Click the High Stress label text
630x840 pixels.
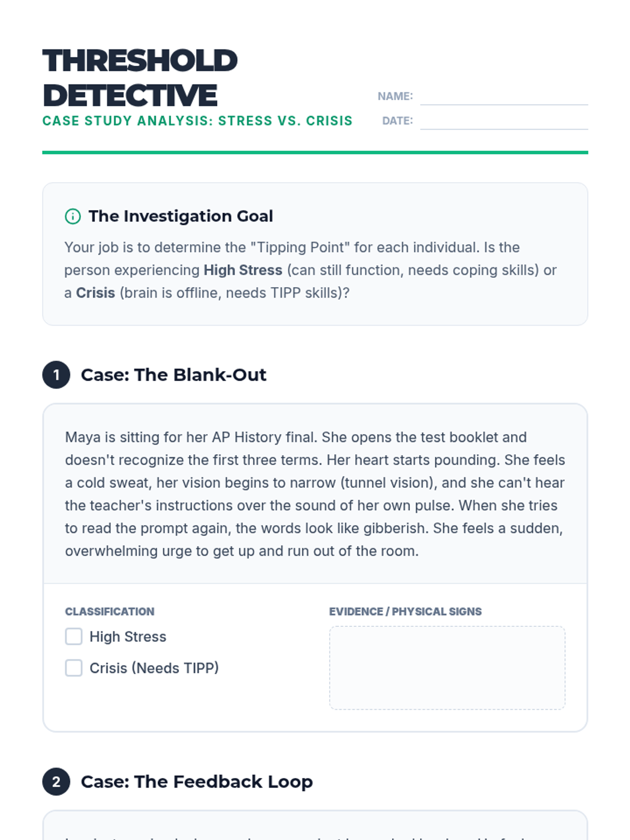coord(128,637)
